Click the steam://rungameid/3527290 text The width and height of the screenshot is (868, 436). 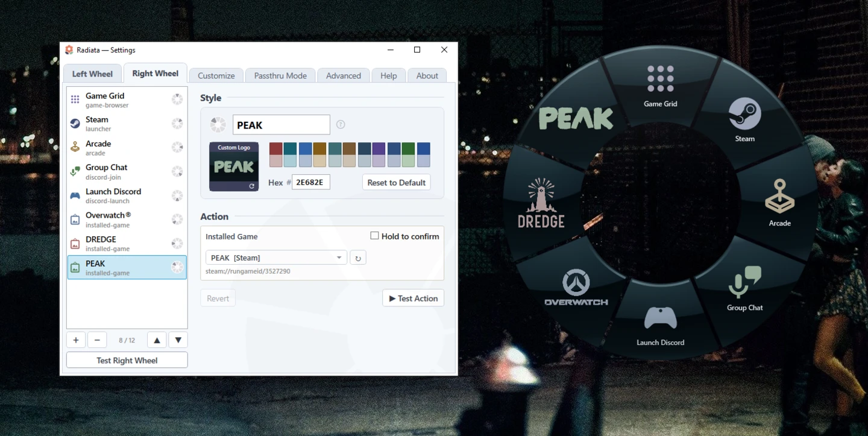(248, 271)
